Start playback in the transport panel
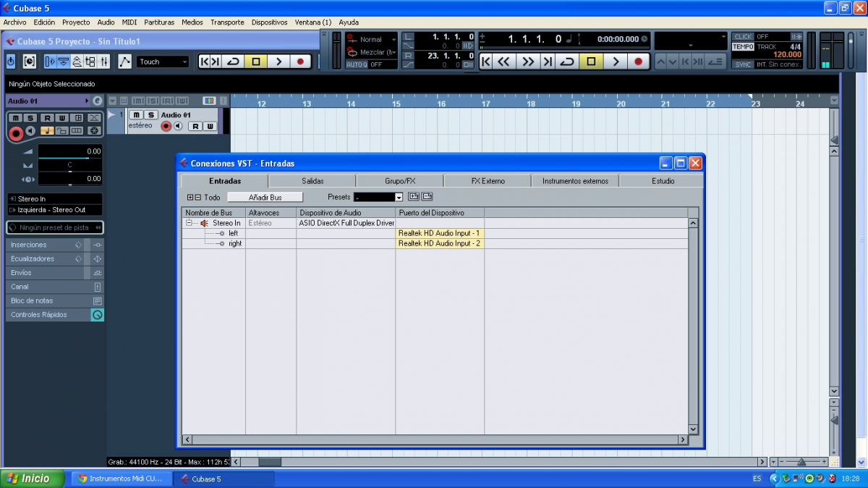 point(616,62)
